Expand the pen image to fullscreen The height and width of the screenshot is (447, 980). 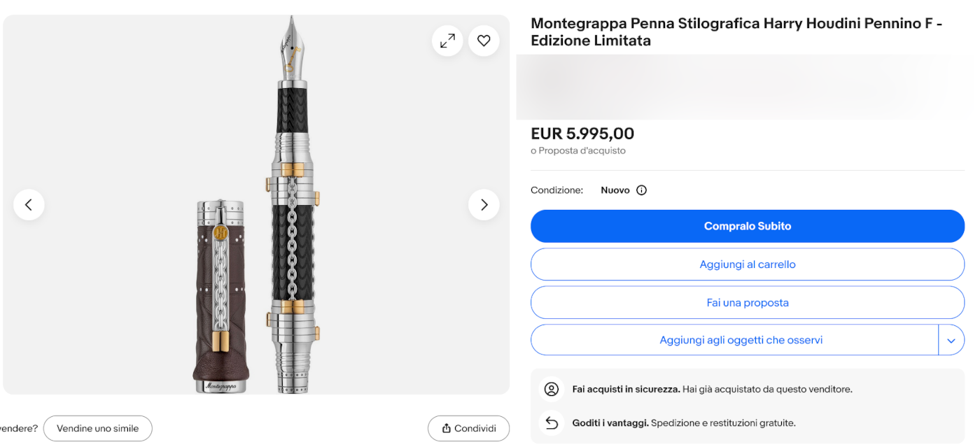(447, 41)
